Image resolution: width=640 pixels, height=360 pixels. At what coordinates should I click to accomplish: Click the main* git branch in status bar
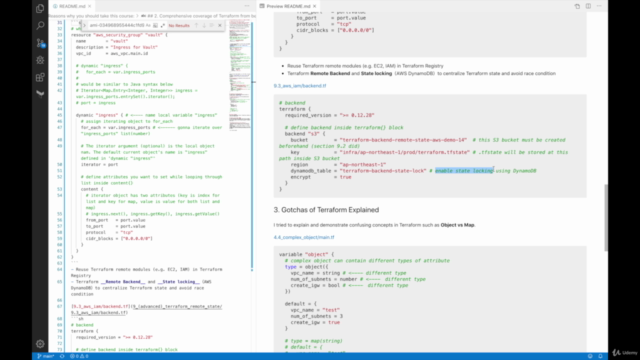coord(46,356)
